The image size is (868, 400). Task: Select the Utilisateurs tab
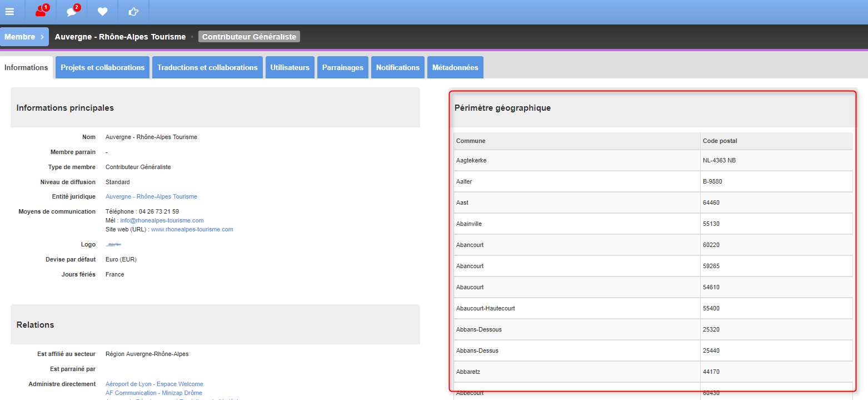pyautogui.click(x=290, y=67)
